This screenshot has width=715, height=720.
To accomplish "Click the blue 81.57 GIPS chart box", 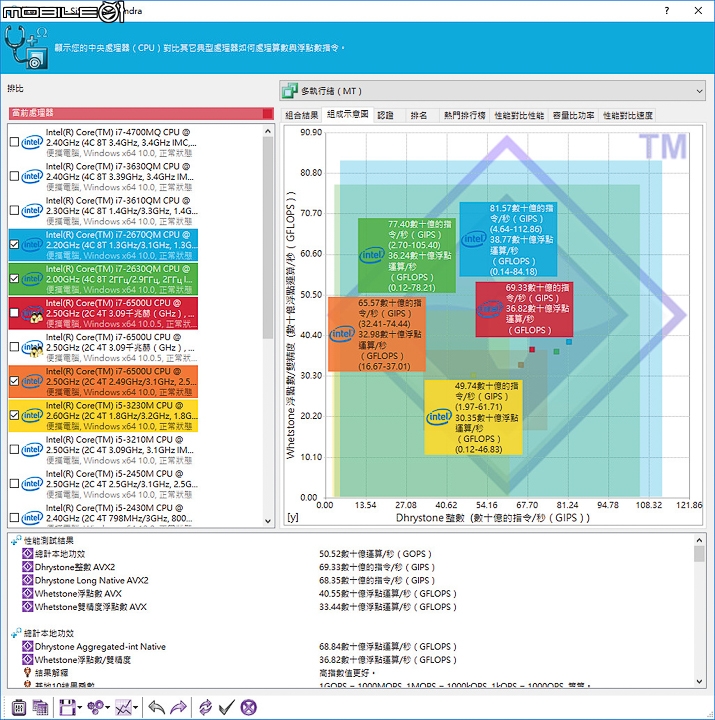I will pos(508,239).
